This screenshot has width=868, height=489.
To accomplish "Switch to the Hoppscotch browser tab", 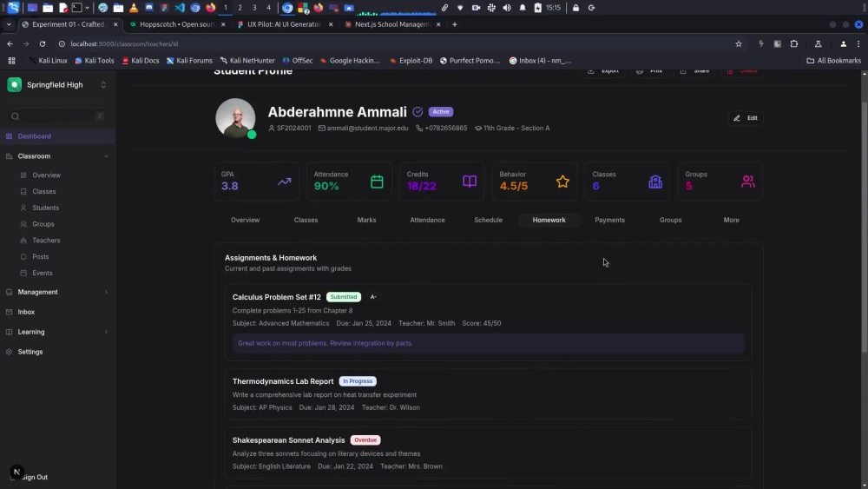I will coord(177,24).
